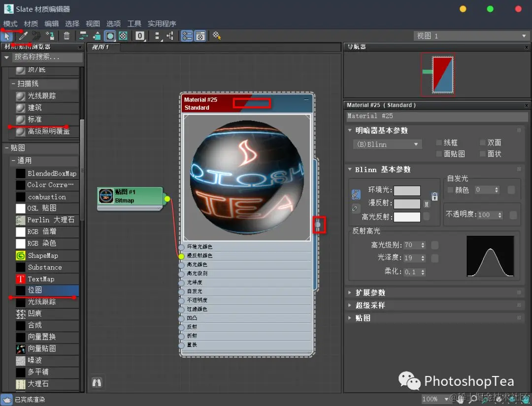Open the search options arrow beside 按名称搜索
The height and width of the screenshot is (406, 532).
tap(6, 57)
